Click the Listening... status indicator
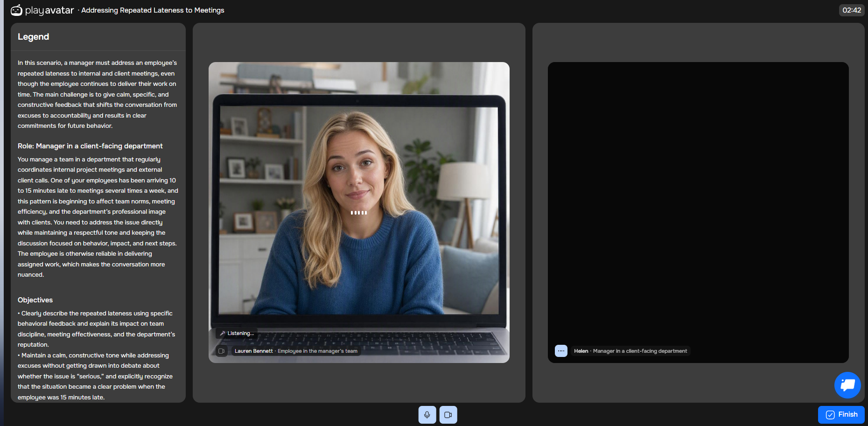This screenshot has height=426, width=868. pyautogui.click(x=237, y=333)
